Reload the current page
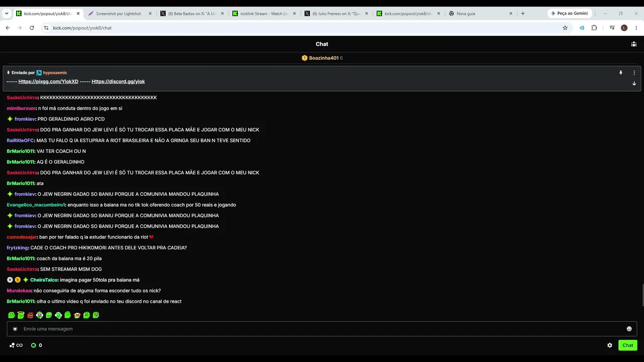Screen dimensions: 644x362 (32, 28)
